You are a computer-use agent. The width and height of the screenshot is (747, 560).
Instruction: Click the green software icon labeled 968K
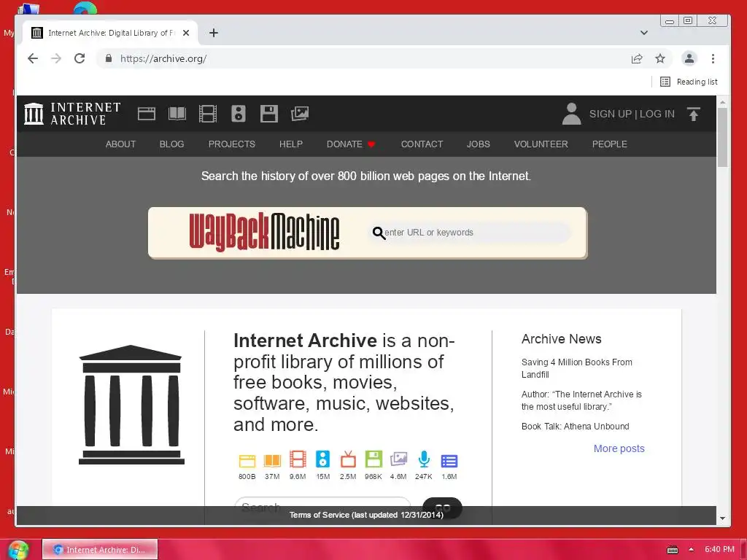[x=373, y=459]
